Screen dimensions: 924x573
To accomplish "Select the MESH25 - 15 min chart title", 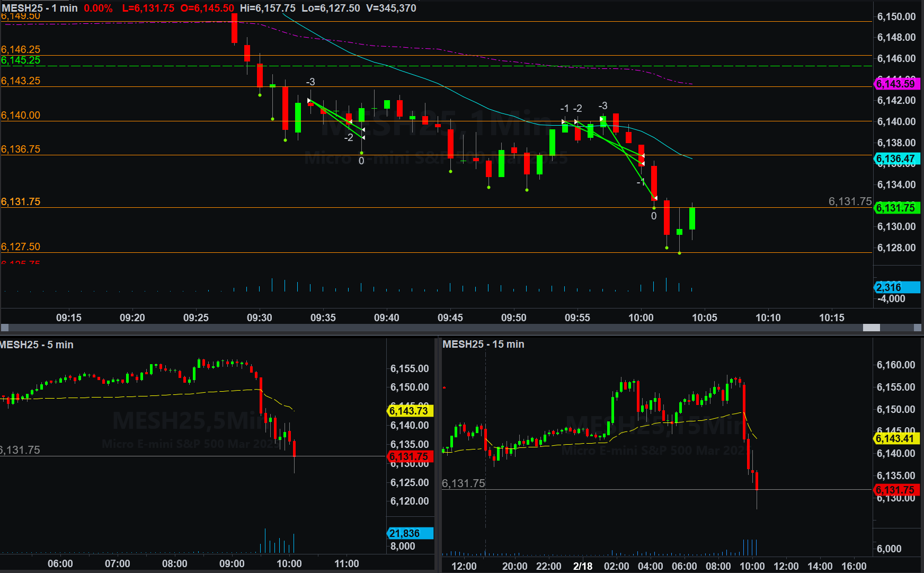I will (x=483, y=344).
